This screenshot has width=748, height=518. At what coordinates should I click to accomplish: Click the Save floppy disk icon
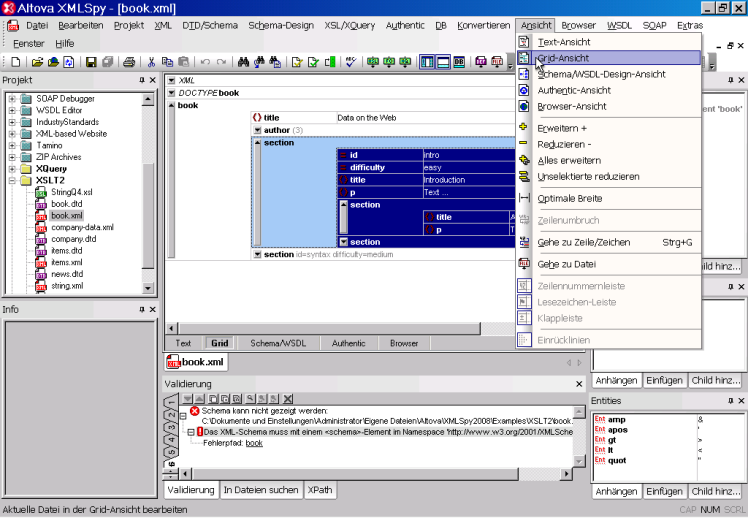91,62
